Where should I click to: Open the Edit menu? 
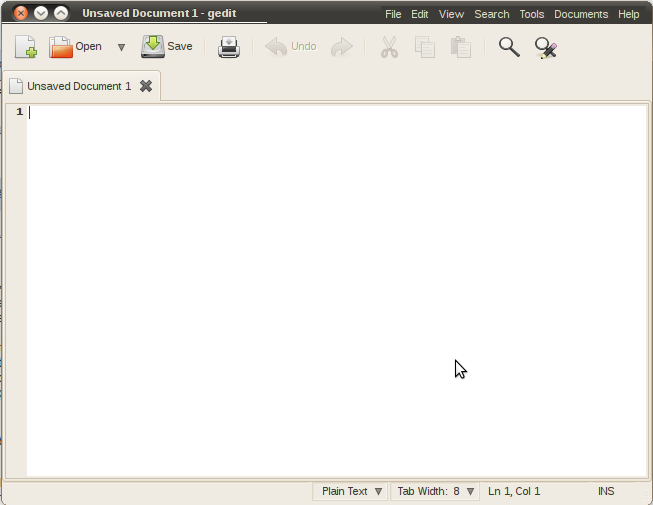420,14
